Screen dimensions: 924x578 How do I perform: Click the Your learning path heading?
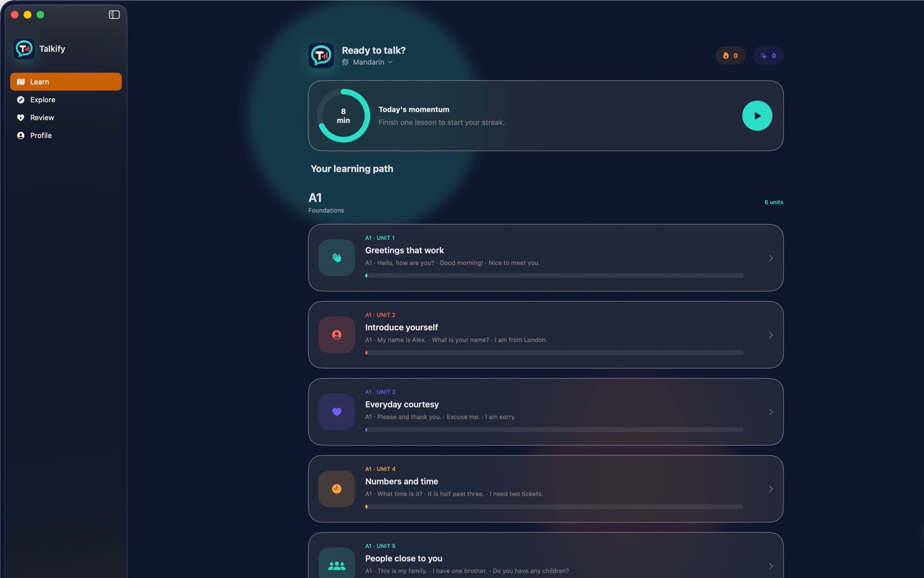click(x=352, y=169)
